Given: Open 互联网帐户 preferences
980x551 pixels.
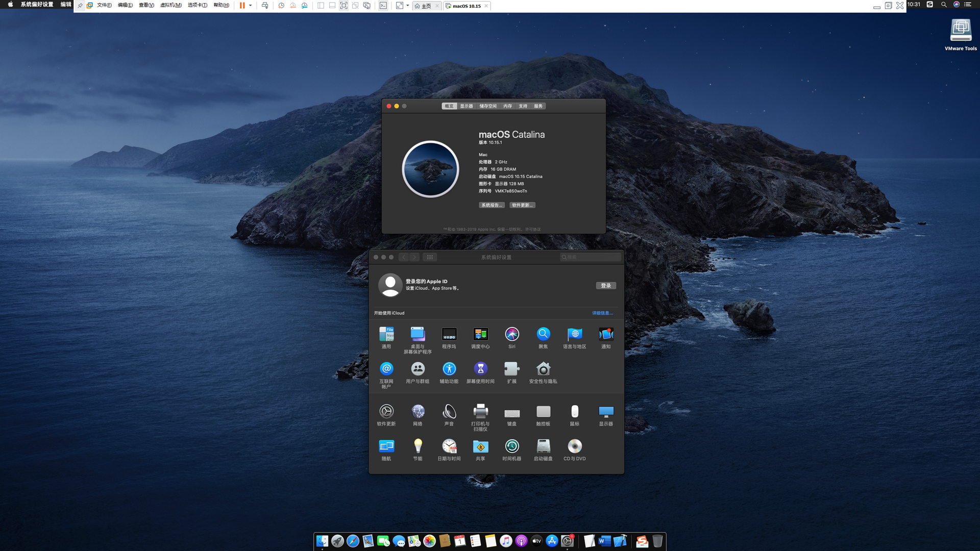Looking at the screenshot, I should pos(386,374).
